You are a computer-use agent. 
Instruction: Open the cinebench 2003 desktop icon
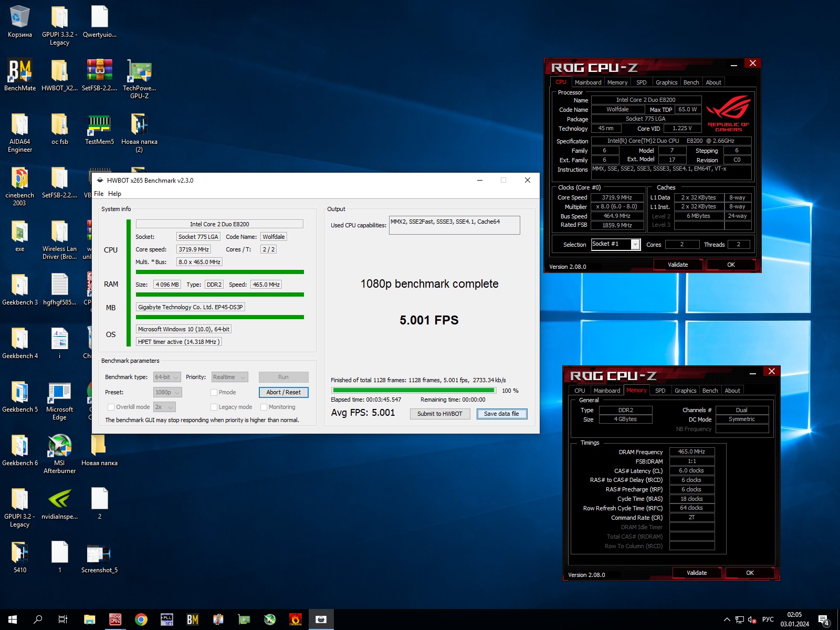[x=20, y=186]
